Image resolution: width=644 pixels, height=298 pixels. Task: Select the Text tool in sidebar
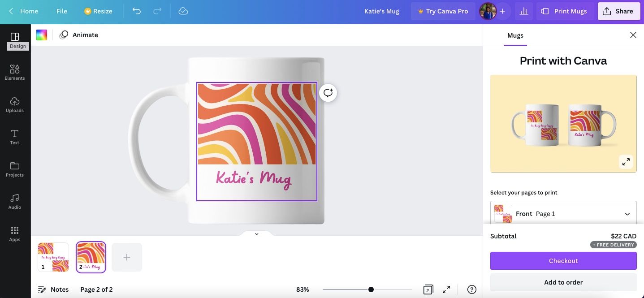coord(15,137)
